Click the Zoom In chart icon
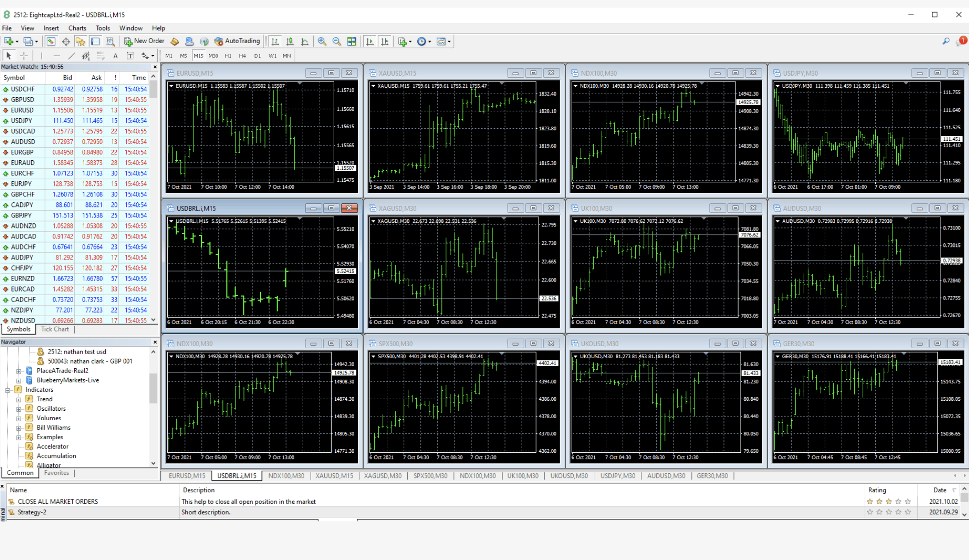 click(x=322, y=42)
